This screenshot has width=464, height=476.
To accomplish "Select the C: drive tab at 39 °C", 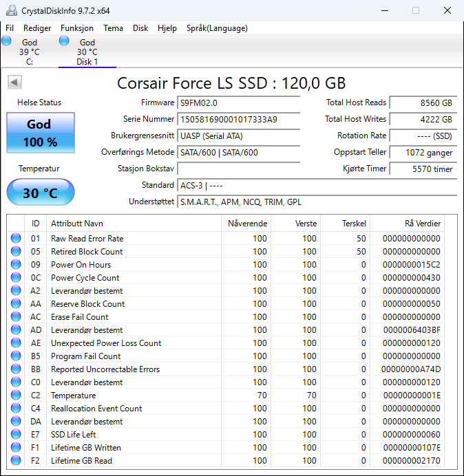I will [30, 52].
